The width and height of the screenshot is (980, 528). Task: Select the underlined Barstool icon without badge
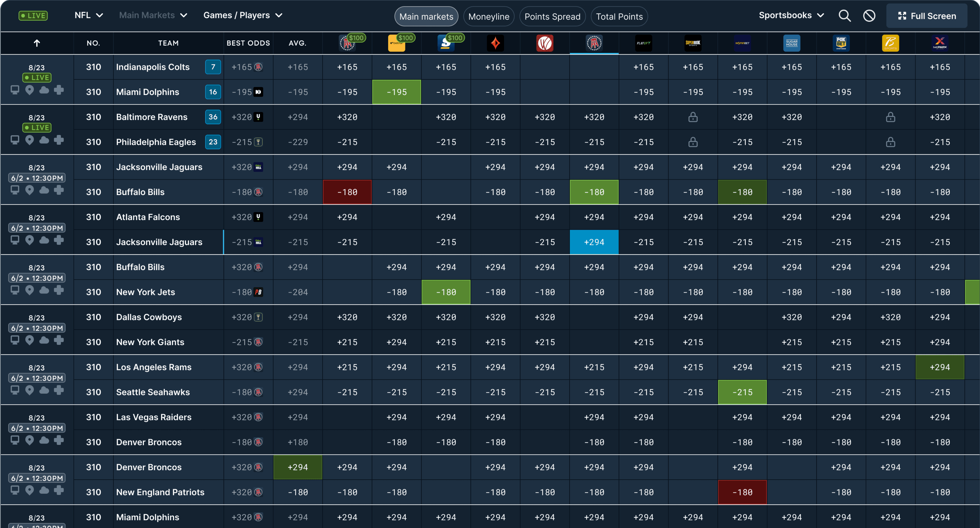click(x=594, y=43)
